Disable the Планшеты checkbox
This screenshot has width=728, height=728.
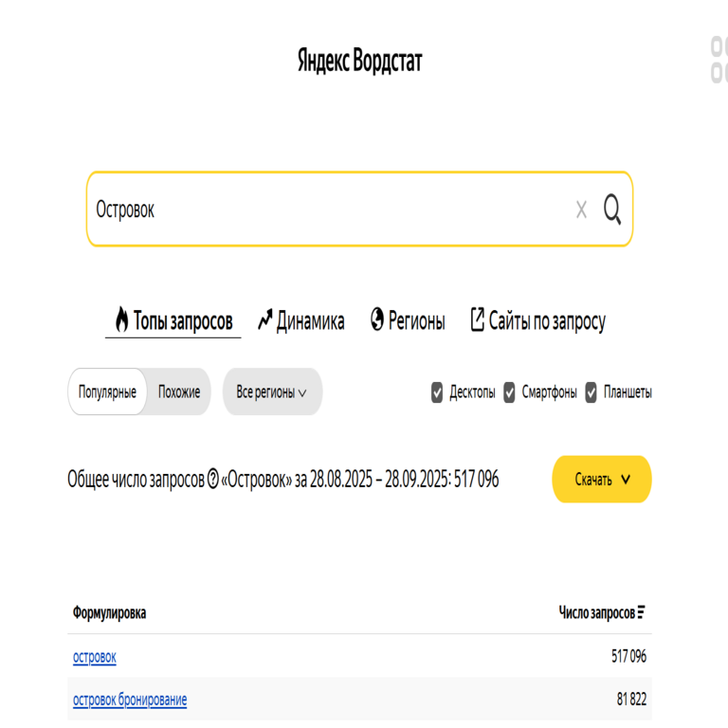(591, 392)
